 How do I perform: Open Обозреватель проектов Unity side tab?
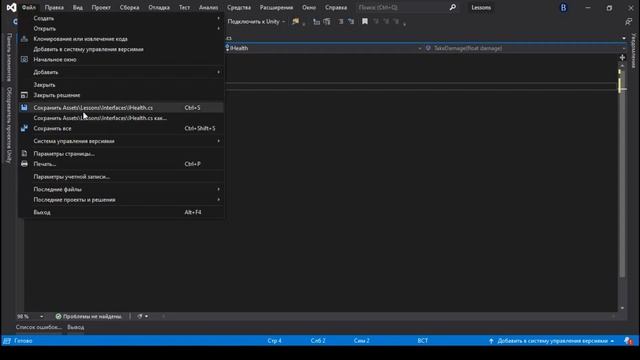(9, 125)
